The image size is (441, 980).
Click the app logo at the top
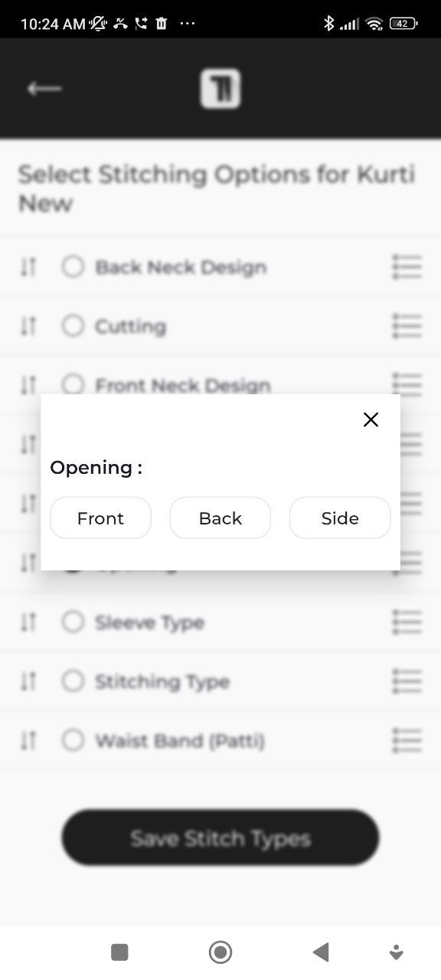click(220, 88)
